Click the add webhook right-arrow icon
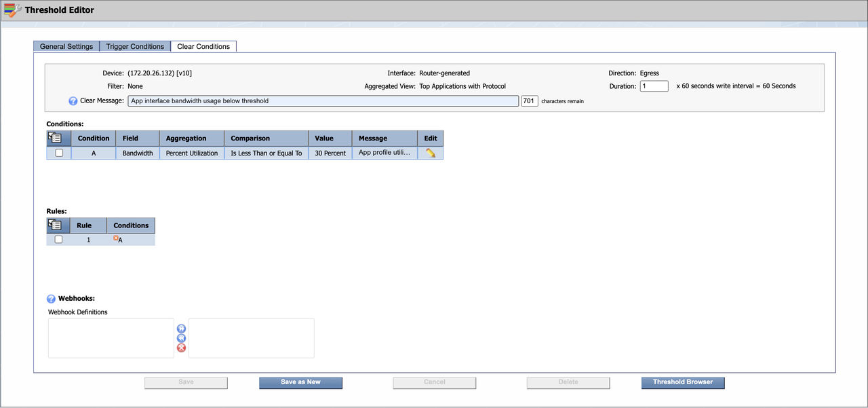 tap(181, 329)
